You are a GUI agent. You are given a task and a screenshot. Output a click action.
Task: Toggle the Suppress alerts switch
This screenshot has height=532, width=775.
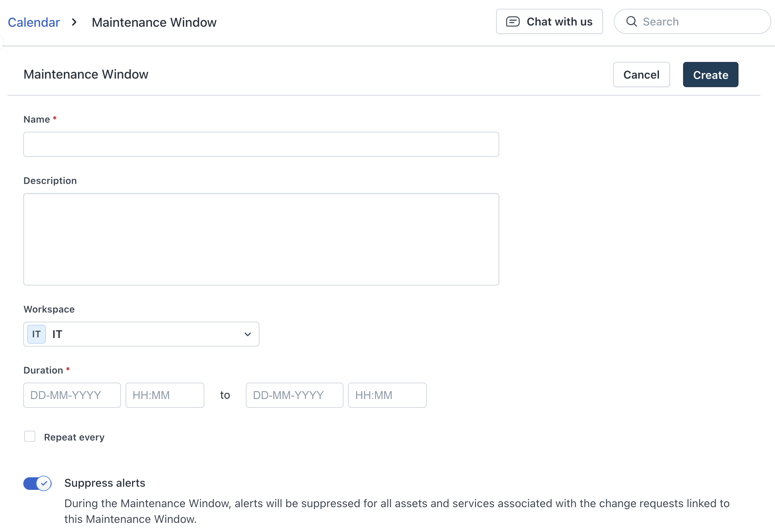point(37,483)
